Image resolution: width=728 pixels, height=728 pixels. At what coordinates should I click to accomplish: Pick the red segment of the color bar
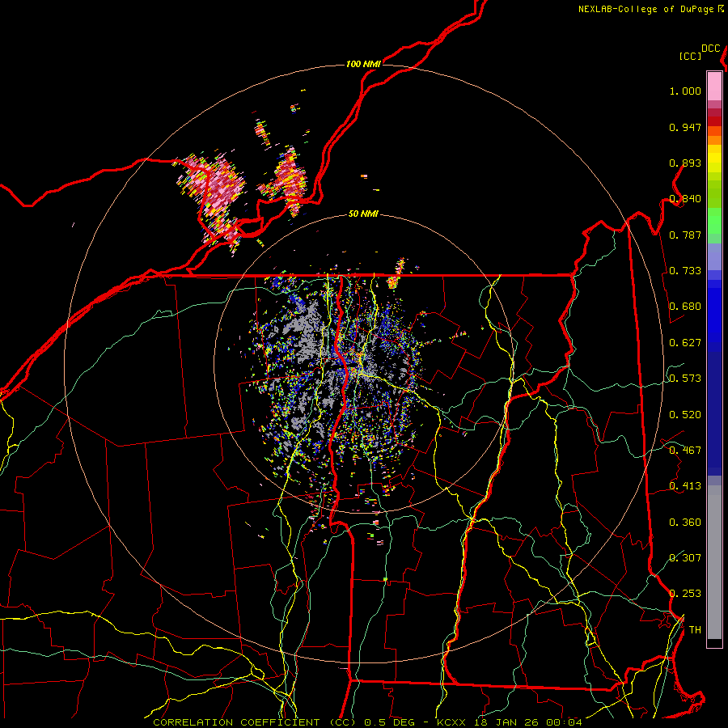coord(714,121)
